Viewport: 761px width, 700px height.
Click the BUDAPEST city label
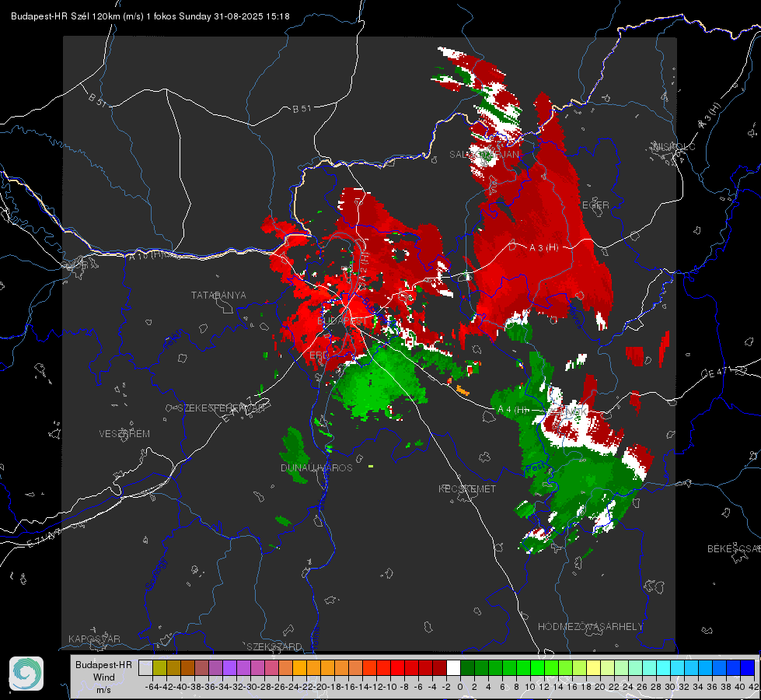[x=342, y=321]
